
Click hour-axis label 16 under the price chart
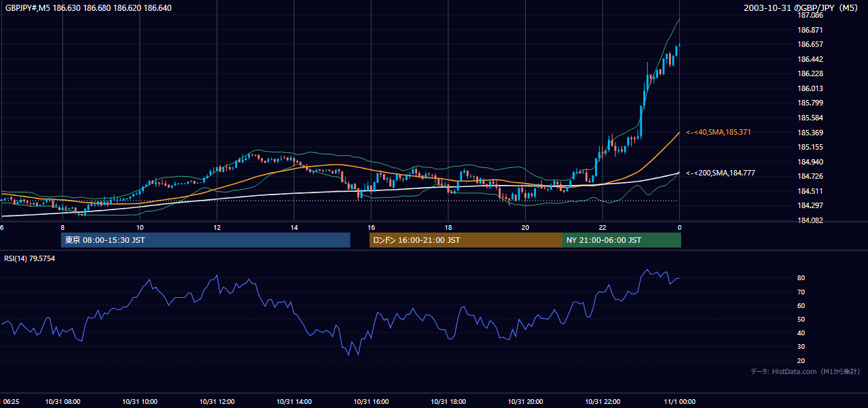tap(371, 227)
